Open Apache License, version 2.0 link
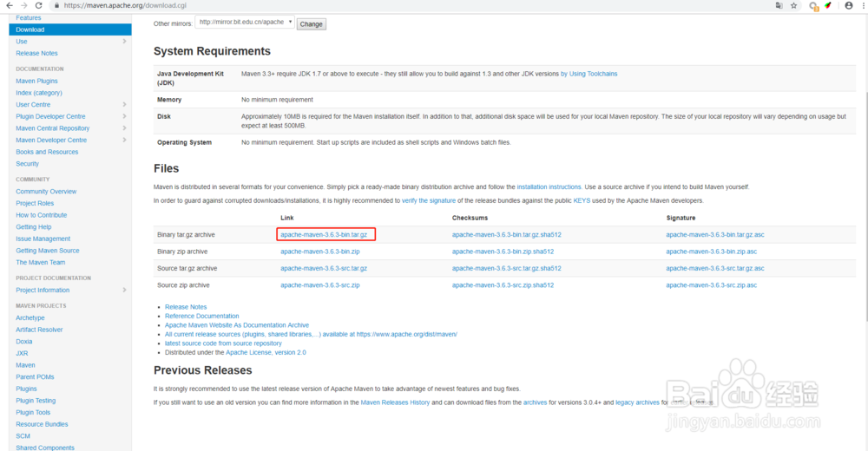This screenshot has height=451, width=868. coord(266,352)
